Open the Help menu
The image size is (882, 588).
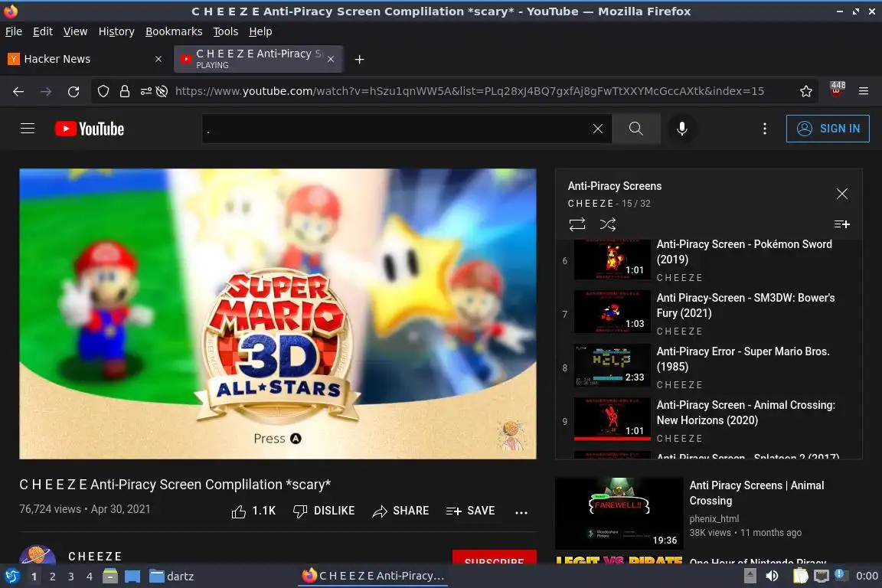point(260,31)
